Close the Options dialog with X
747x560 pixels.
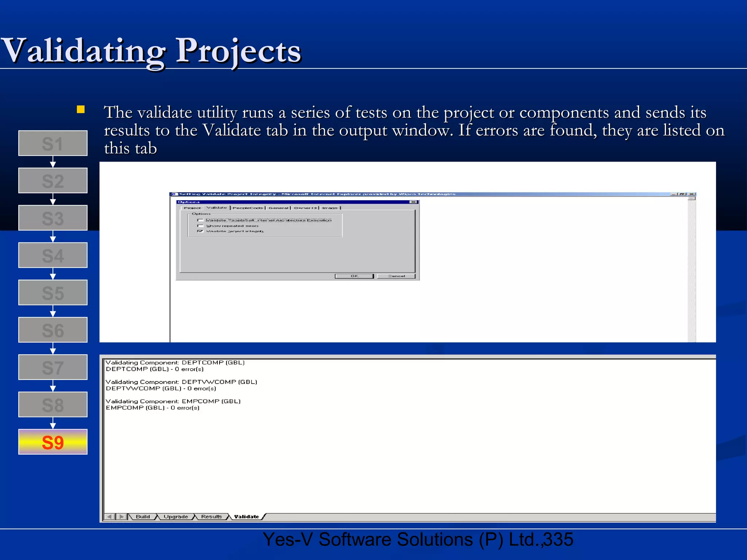tap(413, 202)
